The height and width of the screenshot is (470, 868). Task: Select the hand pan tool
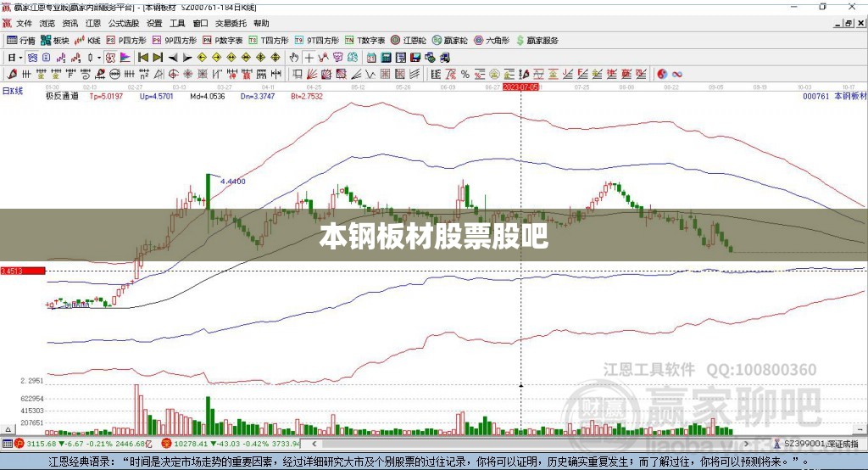(294, 58)
